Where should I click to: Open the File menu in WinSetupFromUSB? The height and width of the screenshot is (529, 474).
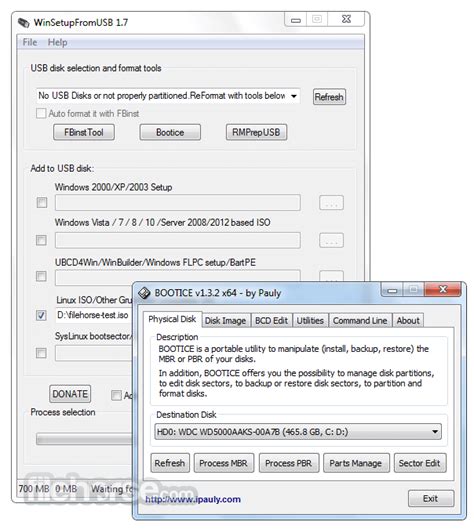30,43
